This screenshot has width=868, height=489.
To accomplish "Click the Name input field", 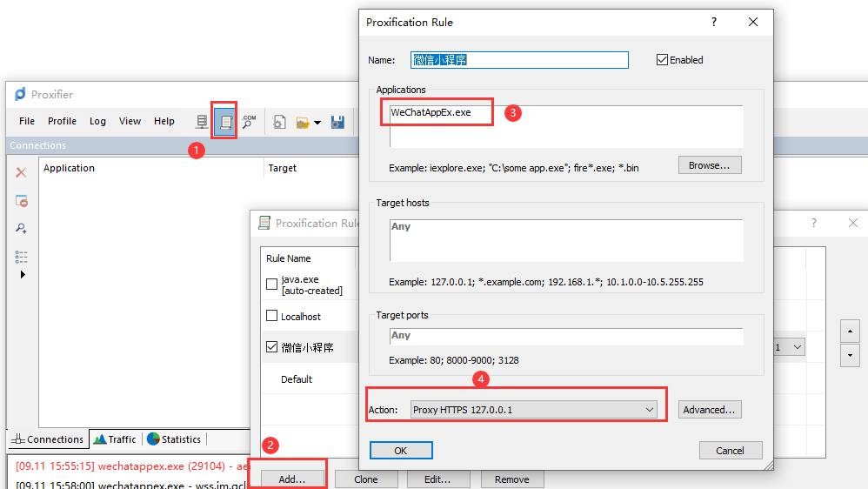I will point(519,60).
